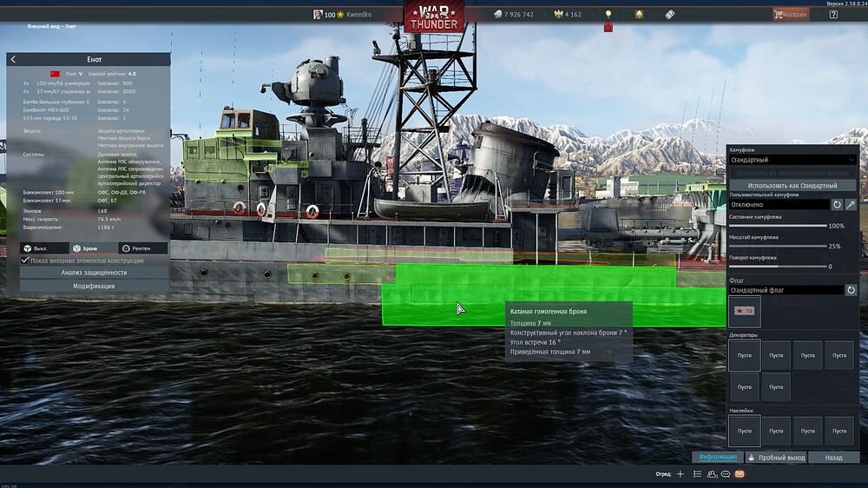
Task: Reset the flag with its refresh icon
Action: (x=851, y=290)
